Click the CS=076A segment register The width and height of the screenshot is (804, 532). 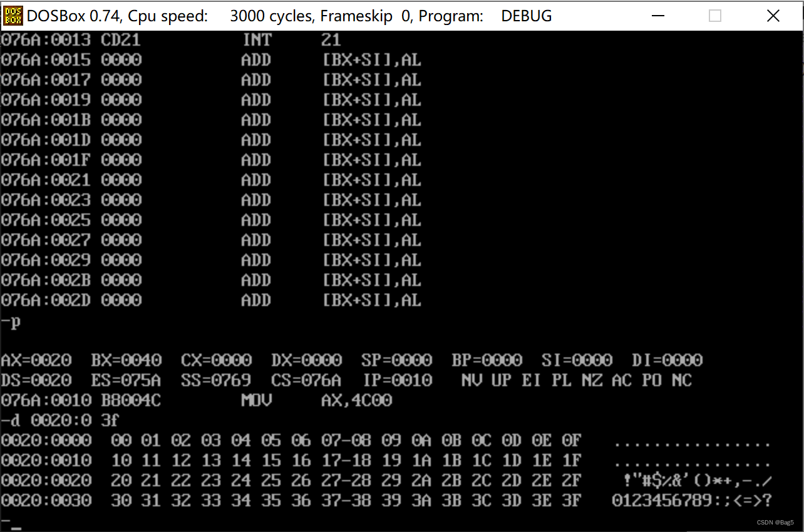click(x=307, y=381)
